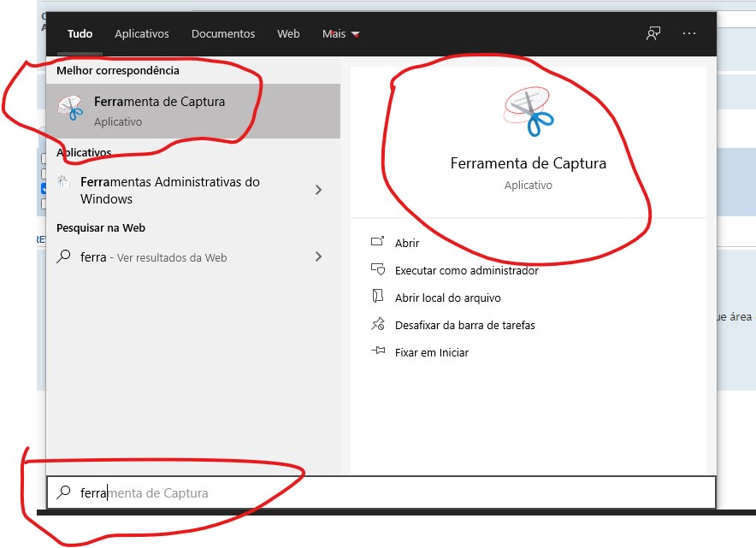Click the shield icon for Executar como administrador
The height and width of the screenshot is (548, 756).
pyautogui.click(x=378, y=269)
